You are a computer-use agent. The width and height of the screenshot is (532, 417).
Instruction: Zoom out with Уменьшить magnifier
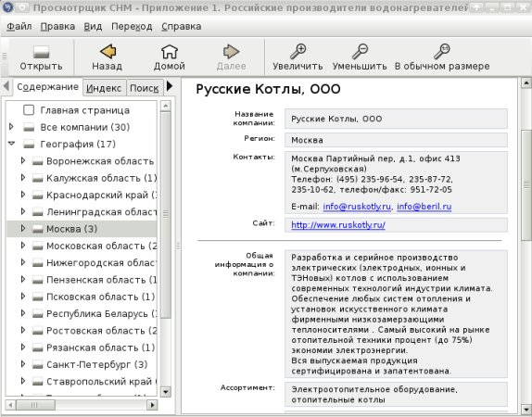click(360, 52)
